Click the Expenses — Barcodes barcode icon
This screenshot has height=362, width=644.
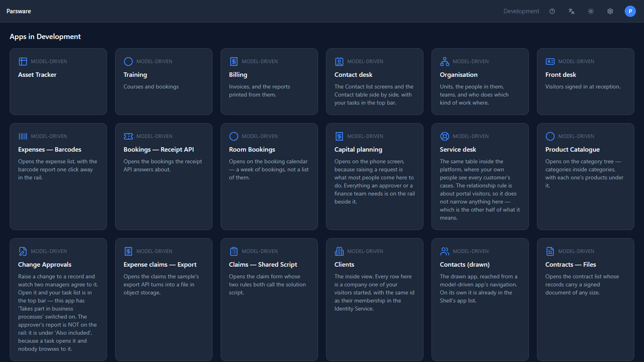coord(23,136)
